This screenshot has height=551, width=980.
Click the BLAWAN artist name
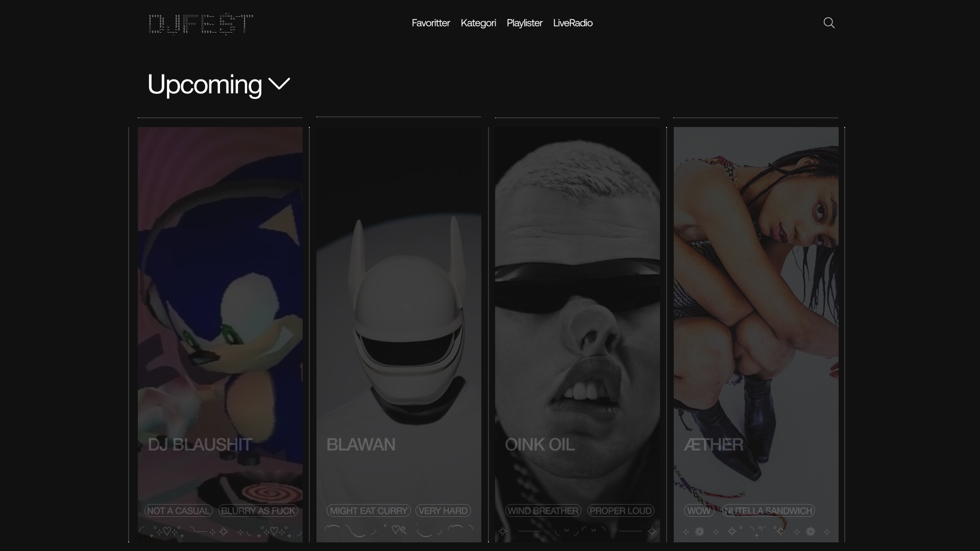click(x=360, y=444)
